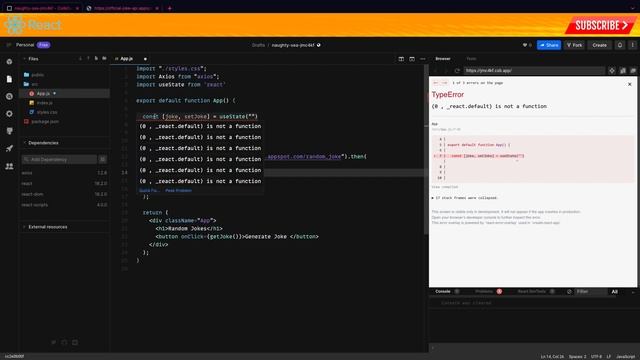Click the Peek Problem link
Screen dimensions: 640x360
[x=178, y=191]
